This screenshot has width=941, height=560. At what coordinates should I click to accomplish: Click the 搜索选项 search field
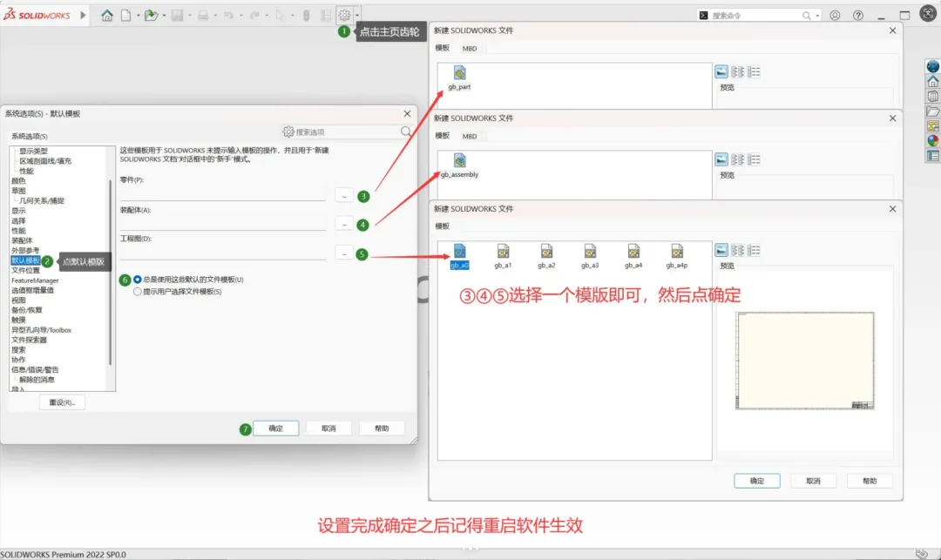[347, 132]
